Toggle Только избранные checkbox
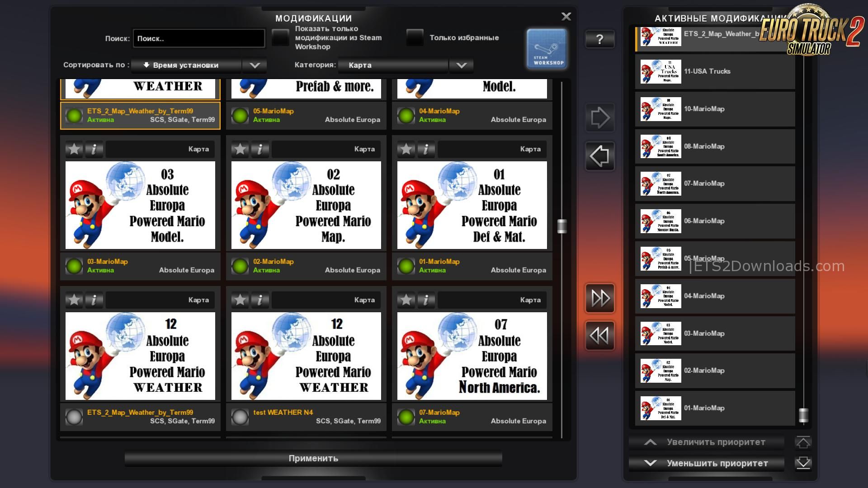This screenshot has width=868, height=488. point(415,38)
